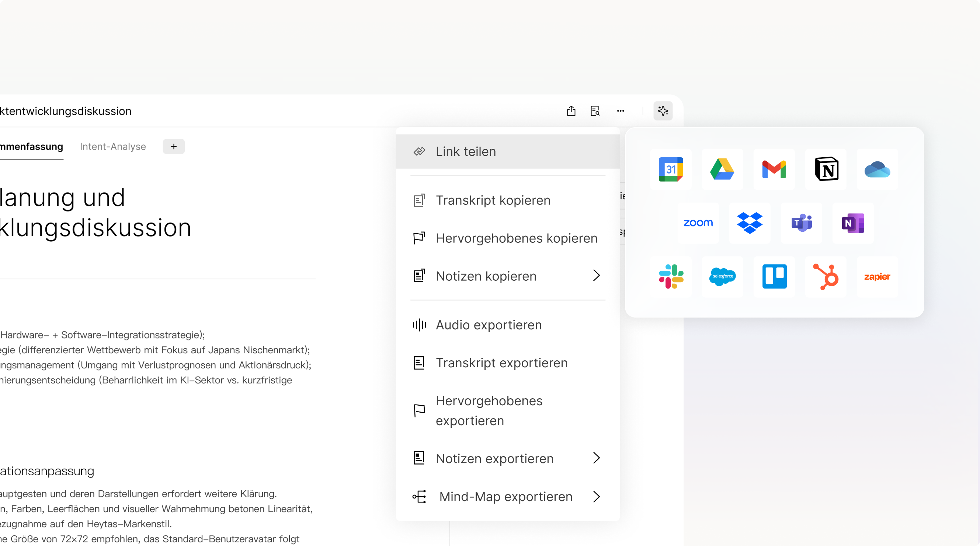
Task: Add a new tab with plus button
Action: tap(174, 146)
